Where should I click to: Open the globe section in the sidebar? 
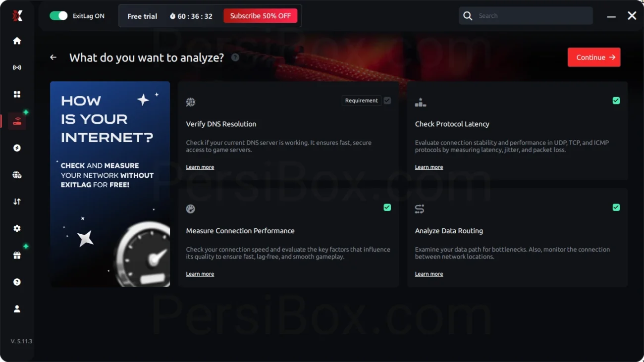17,174
